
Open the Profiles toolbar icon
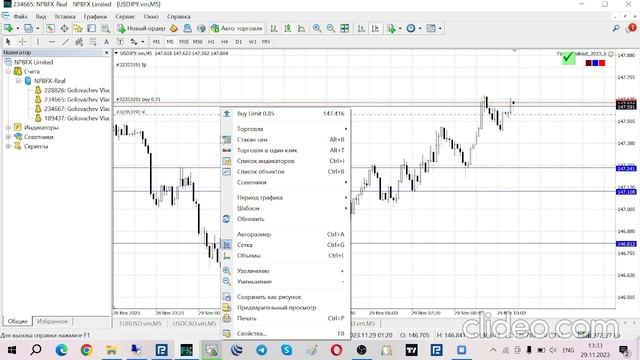[28, 28]
